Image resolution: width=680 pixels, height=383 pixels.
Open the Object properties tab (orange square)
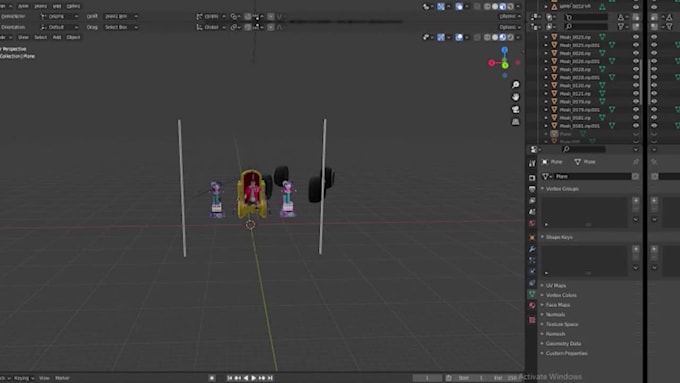(x=532, y=238)
